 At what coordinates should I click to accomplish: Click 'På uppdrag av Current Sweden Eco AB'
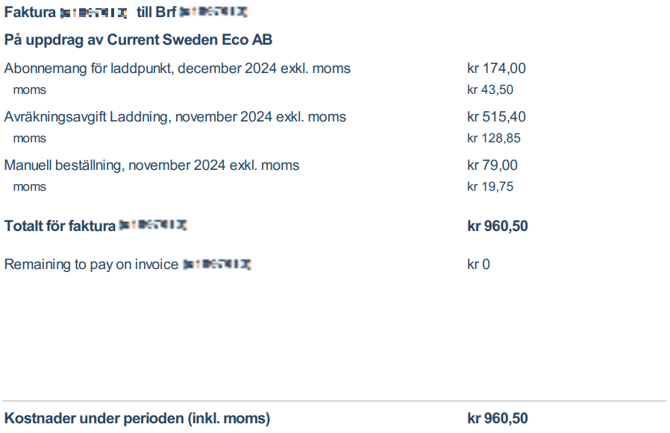click(138, 40)
